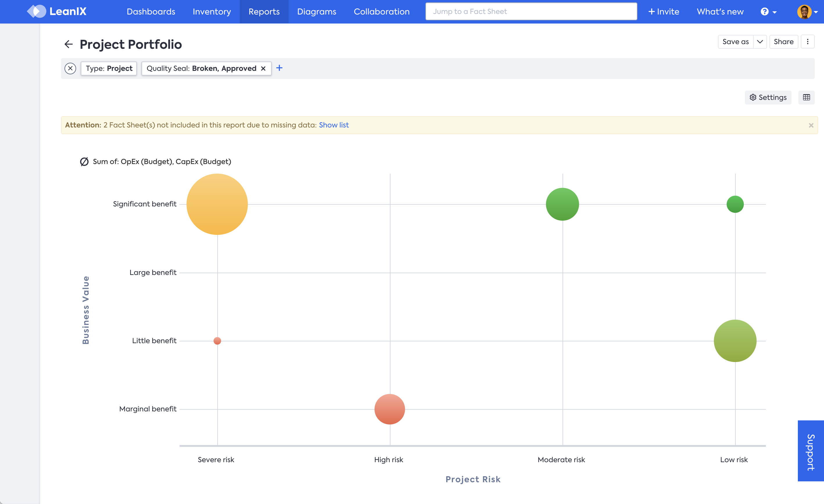Click the back arrow beside Project Portfolio
The width and height of the screenshot is (824, 504).
pos(69,44)
